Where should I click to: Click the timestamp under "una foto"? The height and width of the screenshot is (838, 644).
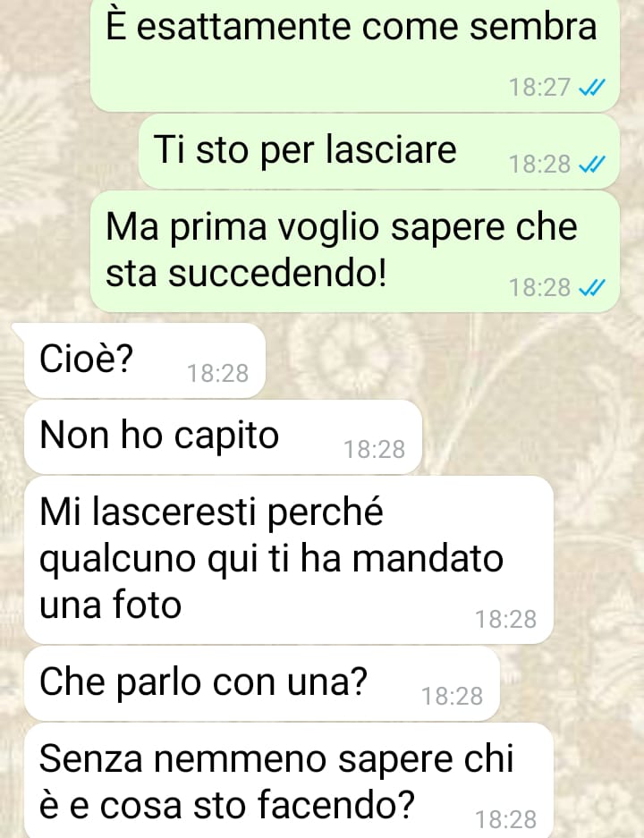(505, 620)
